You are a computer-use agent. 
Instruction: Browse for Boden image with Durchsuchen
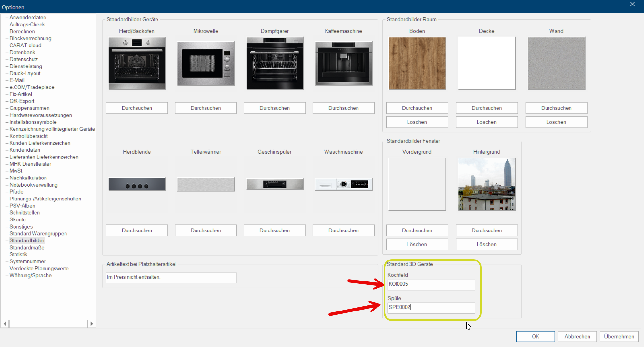[417, 108]
